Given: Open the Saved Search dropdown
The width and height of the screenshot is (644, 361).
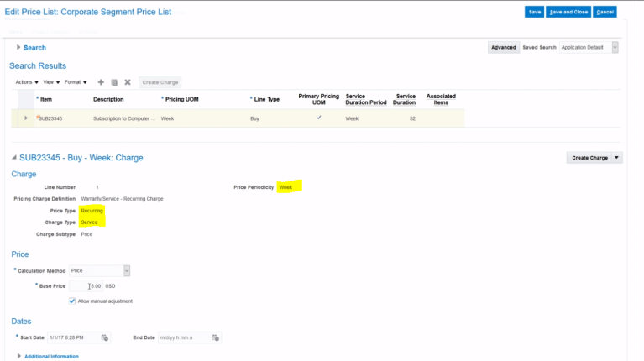Looking at the screenshot, I should (x=615, y=48).
